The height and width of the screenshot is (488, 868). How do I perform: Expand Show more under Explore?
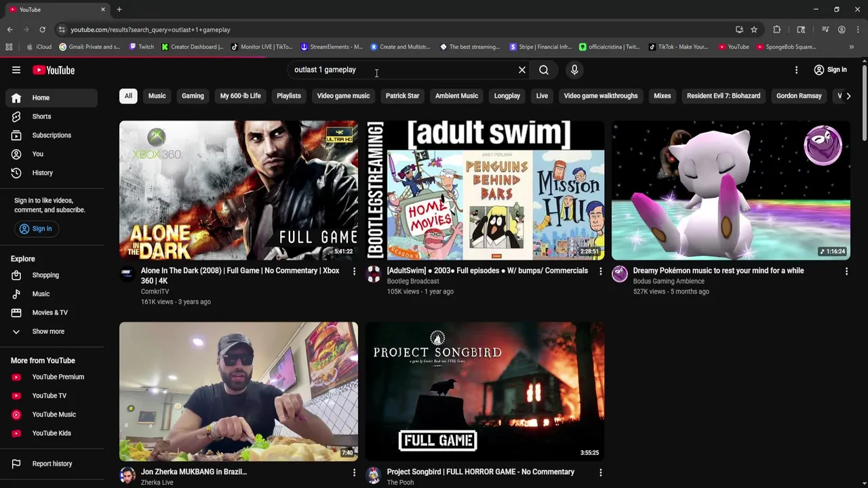(52, 331)
